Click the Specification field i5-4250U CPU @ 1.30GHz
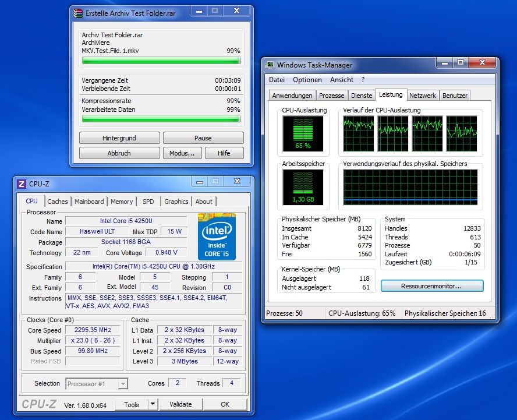Screen dimensions: 517x420 (154, 266)
